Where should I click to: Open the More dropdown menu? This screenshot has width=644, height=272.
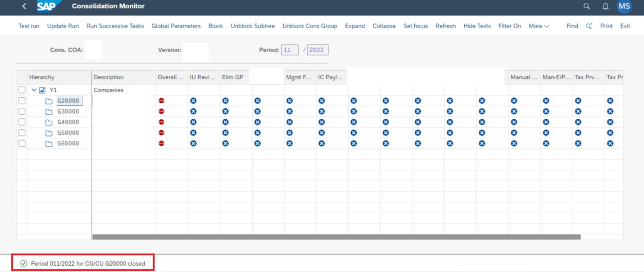pyautogui.click(x=539, y=26)
